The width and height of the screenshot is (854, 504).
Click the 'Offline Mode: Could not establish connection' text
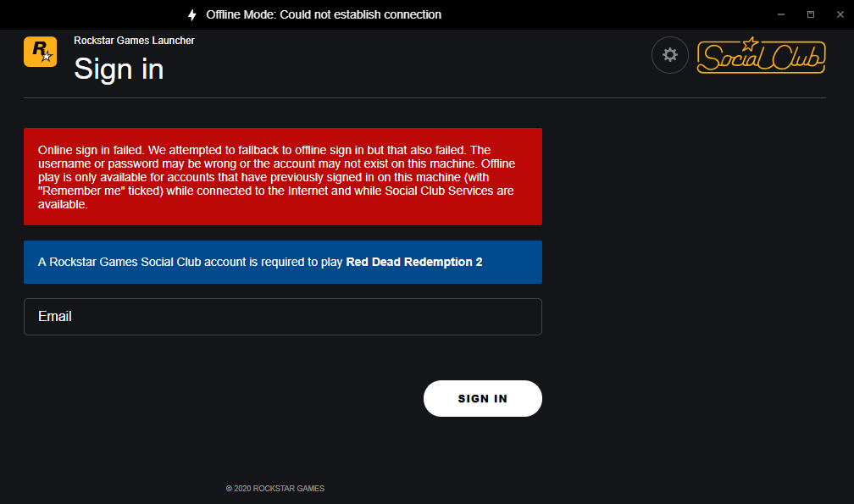[324, 14]
